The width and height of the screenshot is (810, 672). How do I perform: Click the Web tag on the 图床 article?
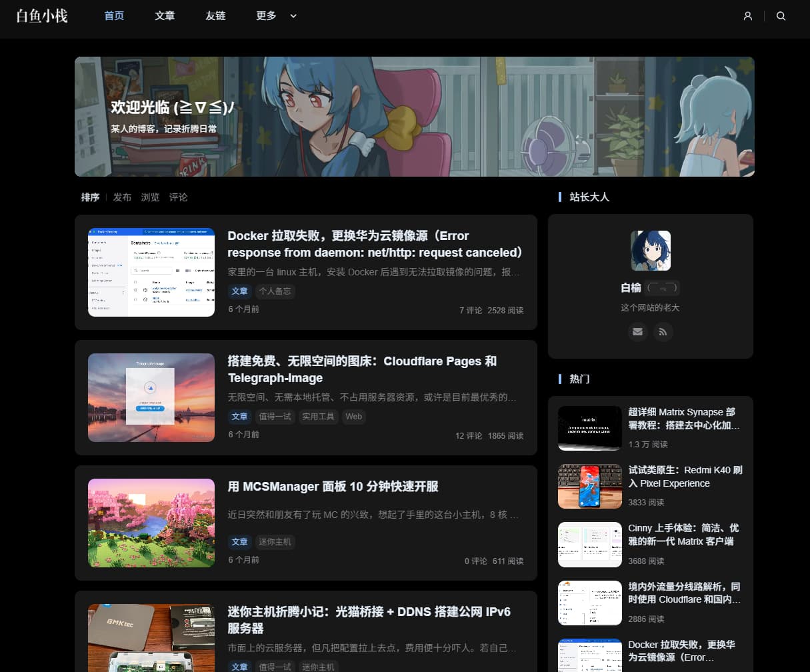[x=353, y=417]
